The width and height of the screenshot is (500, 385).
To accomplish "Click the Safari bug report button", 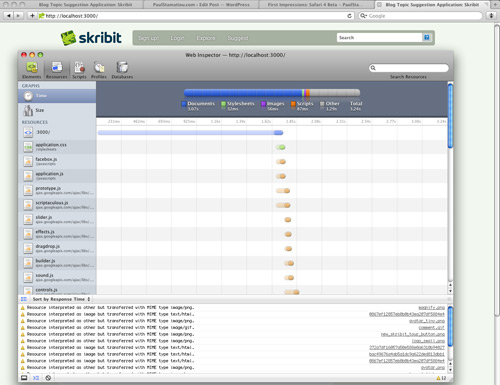I will [491, 16].
